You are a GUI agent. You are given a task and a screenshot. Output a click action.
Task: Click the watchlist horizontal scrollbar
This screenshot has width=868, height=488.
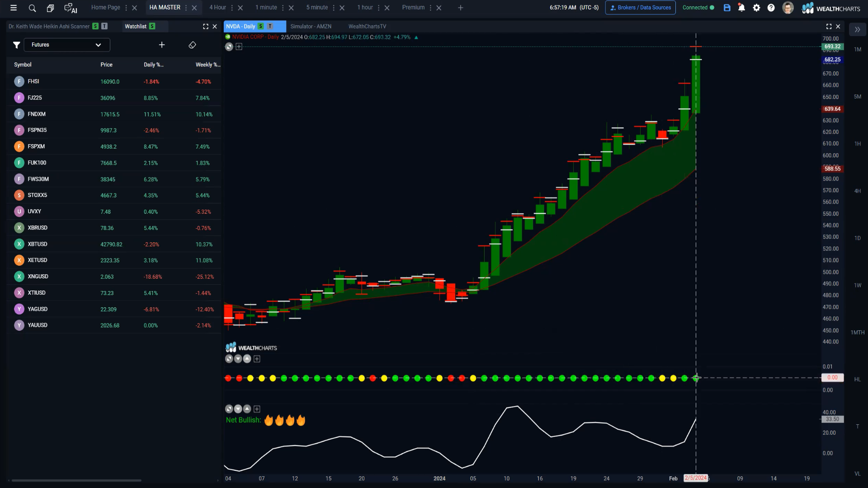76,480
